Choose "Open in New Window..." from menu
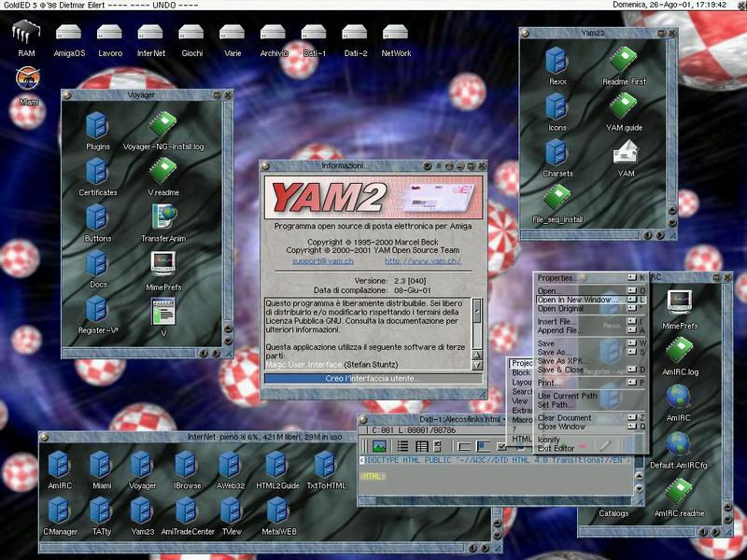747x560 pixels. [578, 300]
